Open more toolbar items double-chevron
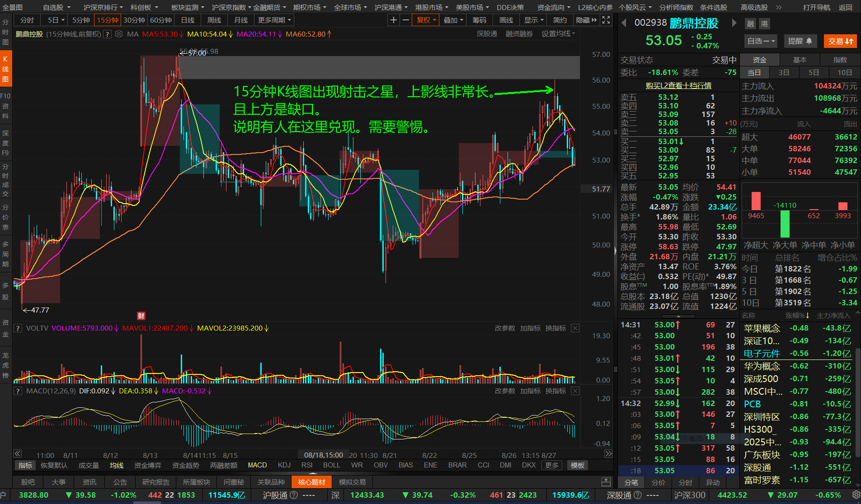This screenshot has width=861, height=504. coord(779,7)
